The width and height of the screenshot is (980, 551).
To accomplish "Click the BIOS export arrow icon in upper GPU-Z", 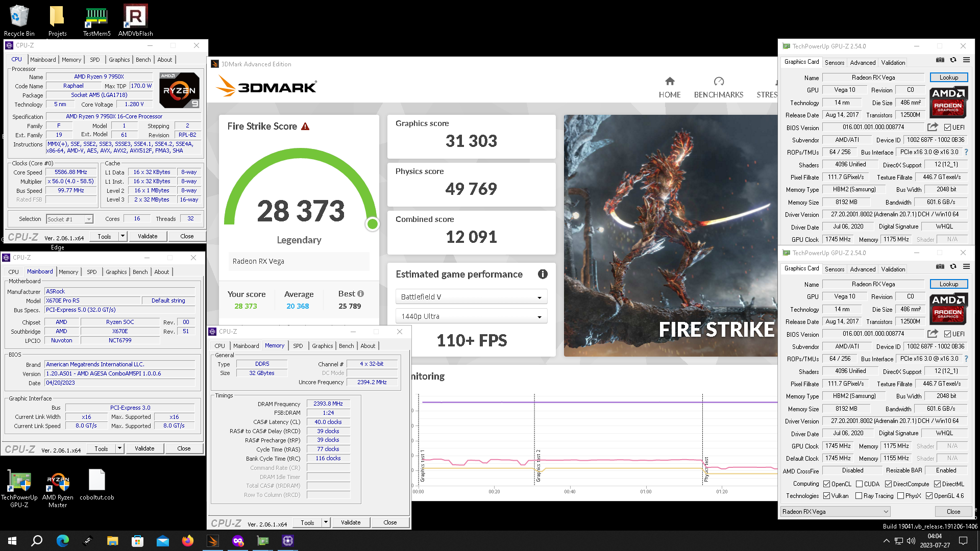I will [933, 127].
